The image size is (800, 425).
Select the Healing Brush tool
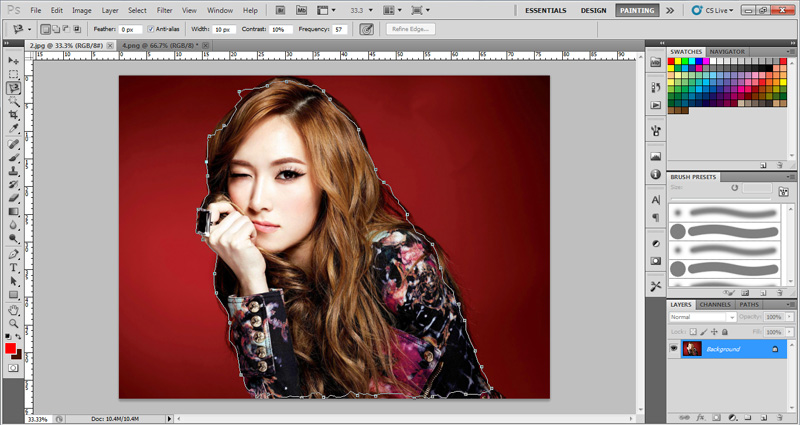click(x=13, y=144)
